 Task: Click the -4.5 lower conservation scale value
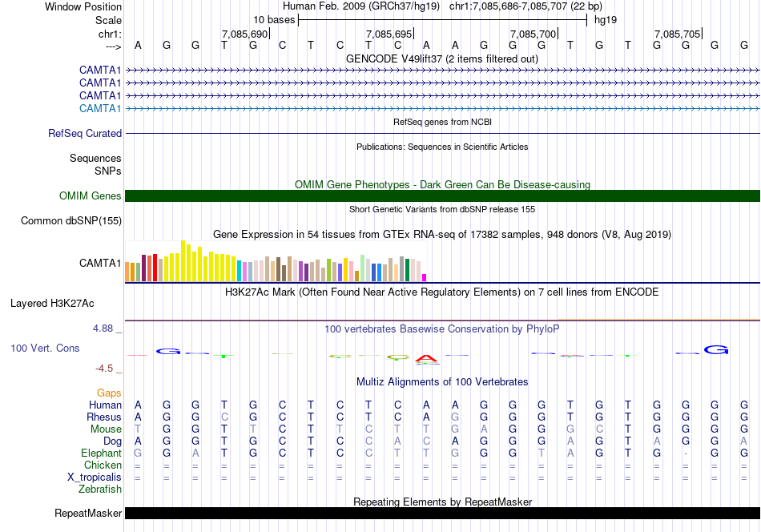click(104, 369)
